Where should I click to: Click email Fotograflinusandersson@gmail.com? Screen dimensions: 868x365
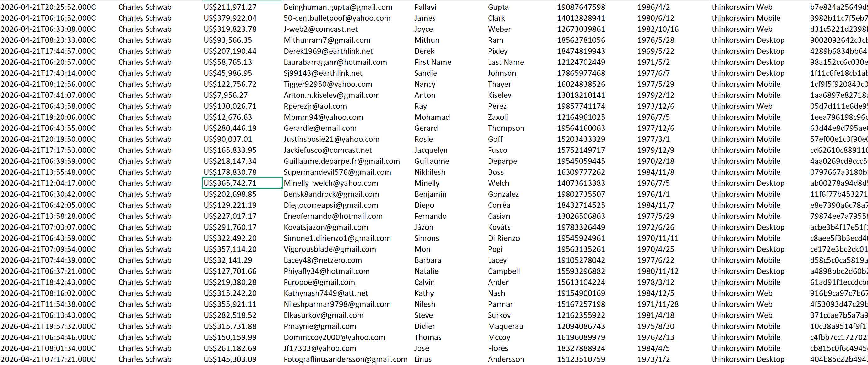click(x=345, y=359)
